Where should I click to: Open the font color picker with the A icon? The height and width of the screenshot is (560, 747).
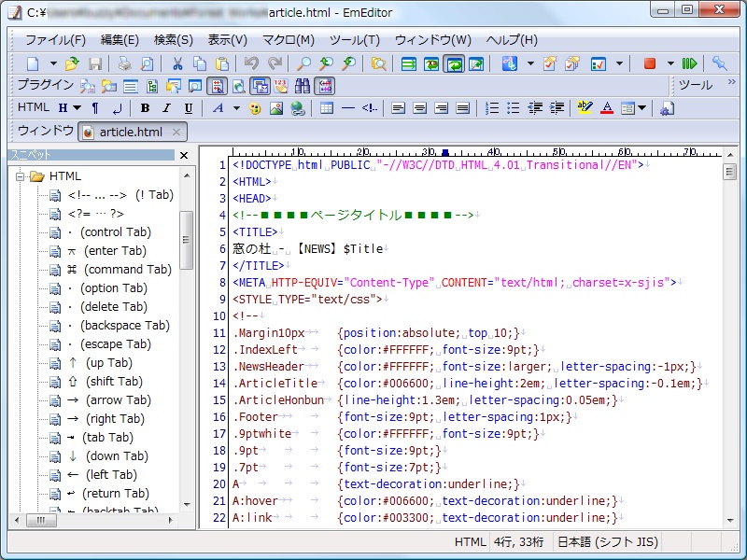[606, 108]
